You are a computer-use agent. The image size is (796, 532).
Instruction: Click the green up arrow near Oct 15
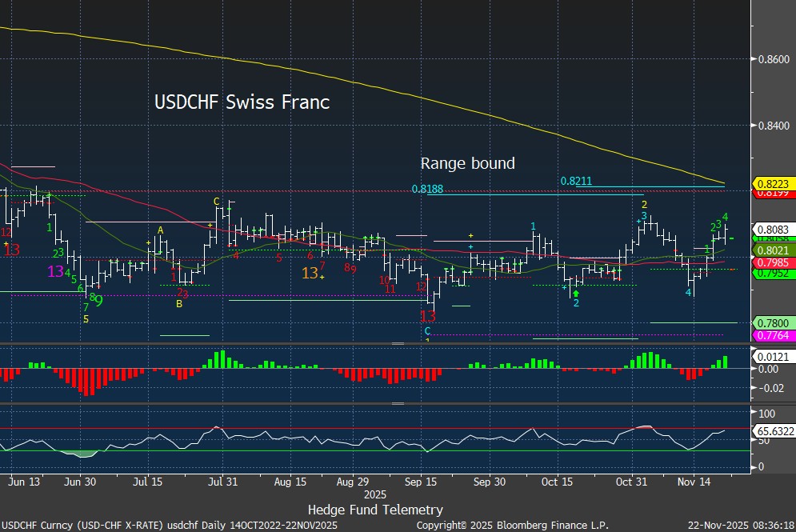coord(576,294)
